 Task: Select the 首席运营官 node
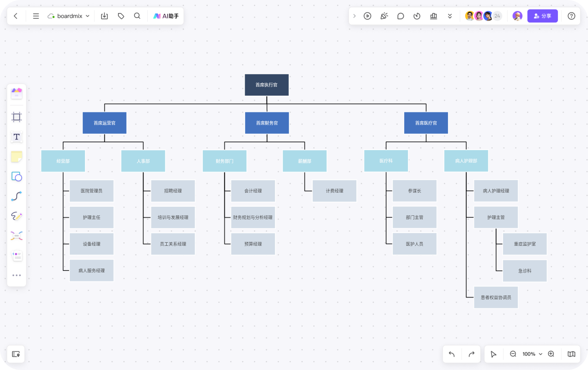coord(105,123)
